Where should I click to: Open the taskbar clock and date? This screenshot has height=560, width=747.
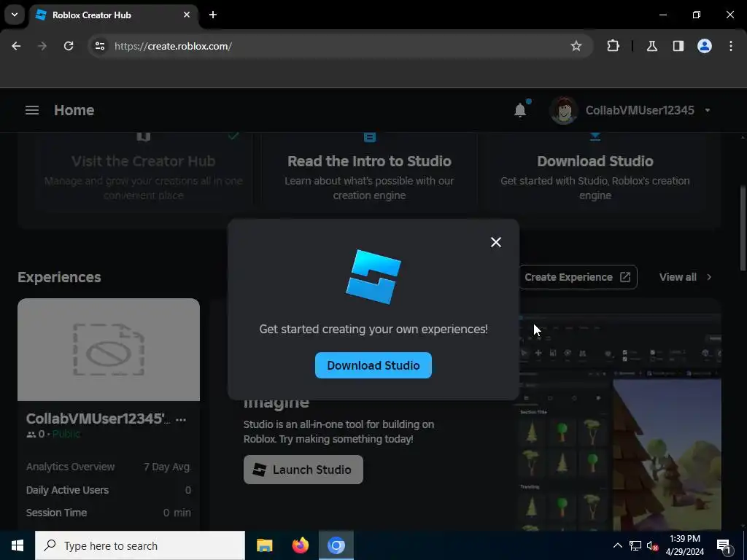[684, 545]
